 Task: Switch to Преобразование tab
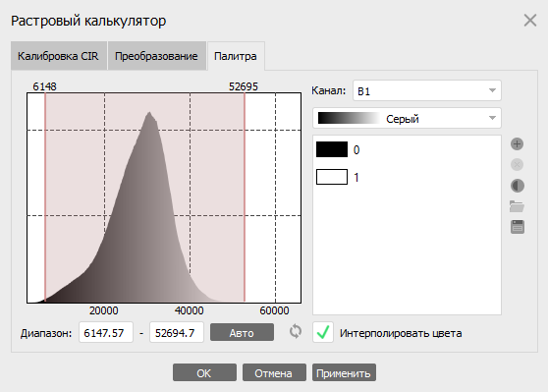click(156, 56)
